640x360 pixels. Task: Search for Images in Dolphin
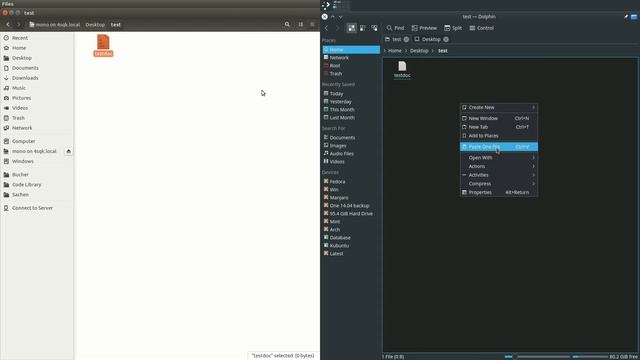coord(338,146)
